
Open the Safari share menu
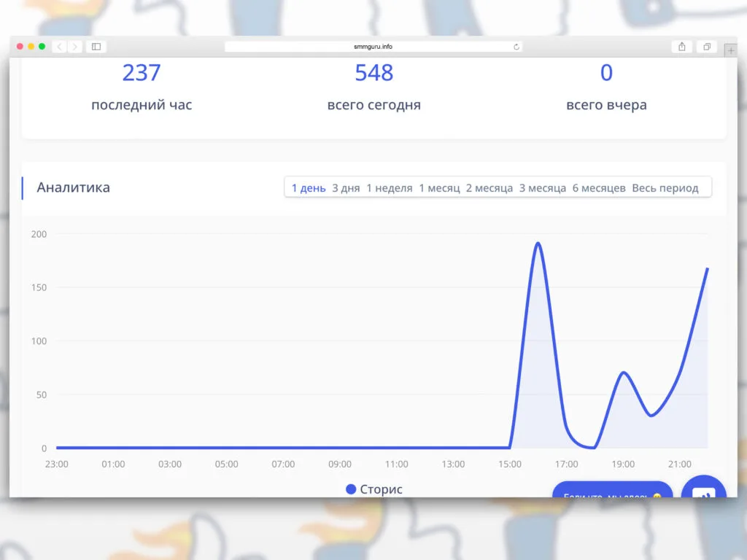click(681, 47)
